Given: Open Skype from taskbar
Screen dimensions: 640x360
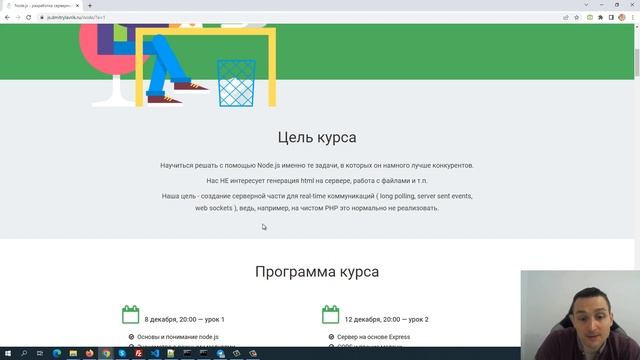Looking at the screenshot, I should click(x=122, y=353).
